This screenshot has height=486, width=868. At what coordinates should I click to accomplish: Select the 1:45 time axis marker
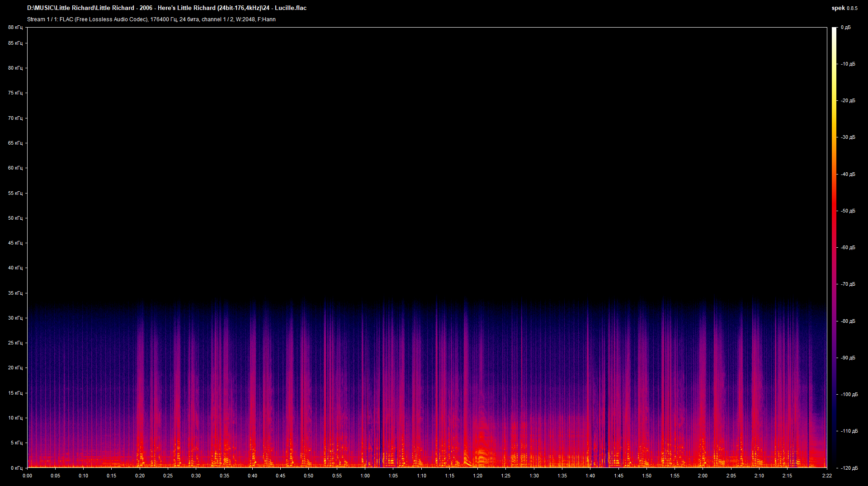(x=618, y=476)
